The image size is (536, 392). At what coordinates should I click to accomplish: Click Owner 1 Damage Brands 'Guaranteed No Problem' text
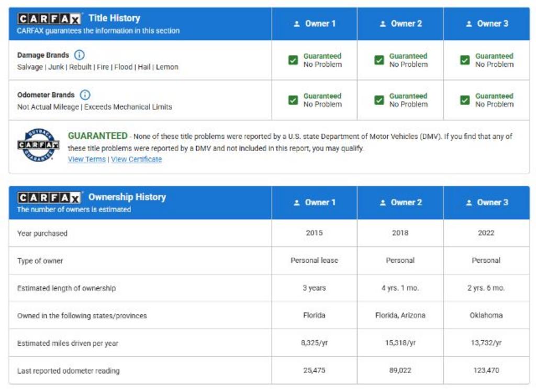point(322,60)
